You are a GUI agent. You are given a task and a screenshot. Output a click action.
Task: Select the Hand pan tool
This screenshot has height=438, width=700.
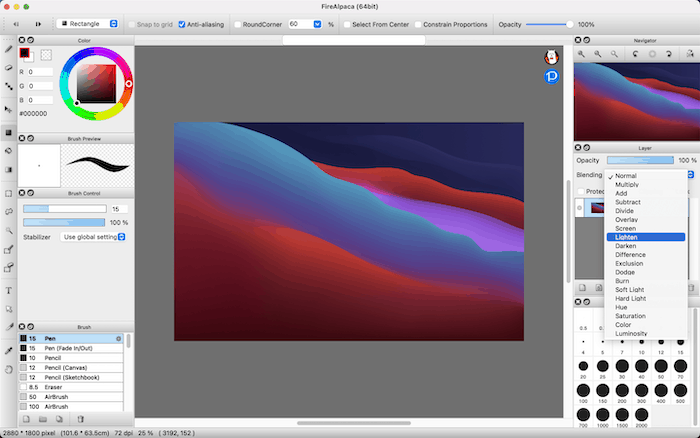point(8,368)
